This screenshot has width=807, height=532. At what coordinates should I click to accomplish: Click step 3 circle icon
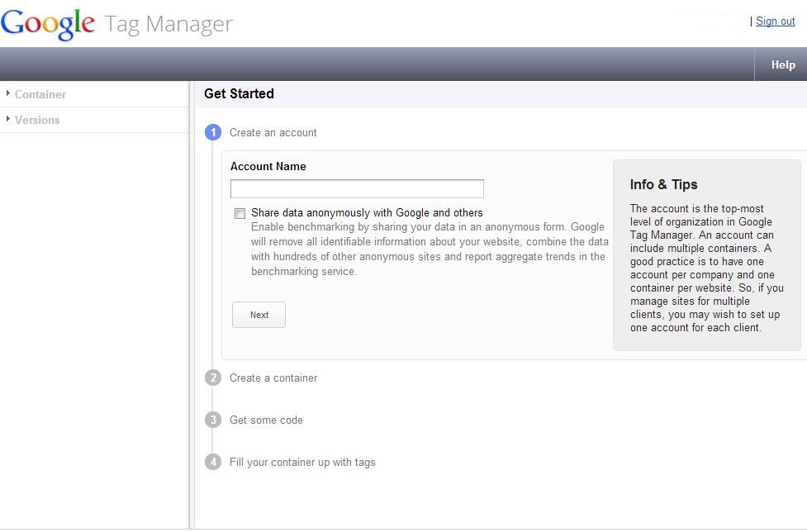(213, 420)
